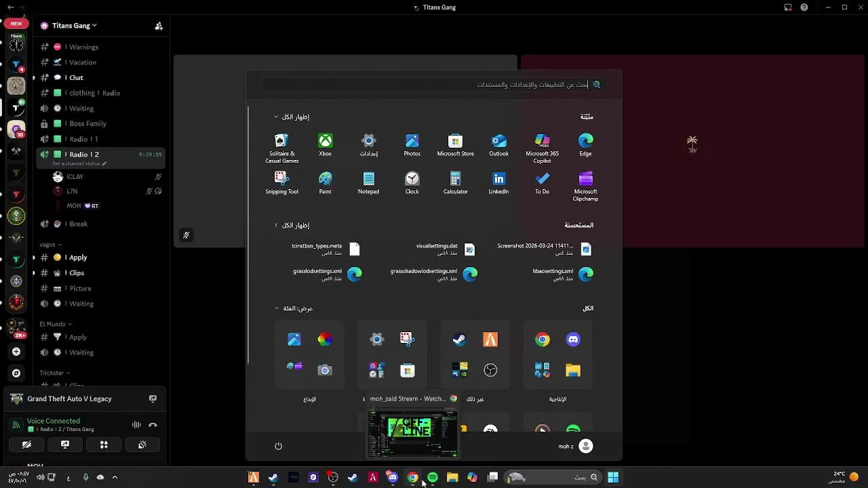
Task: Open Settings gear in pinned apps
Action: (x=369, y=145)
